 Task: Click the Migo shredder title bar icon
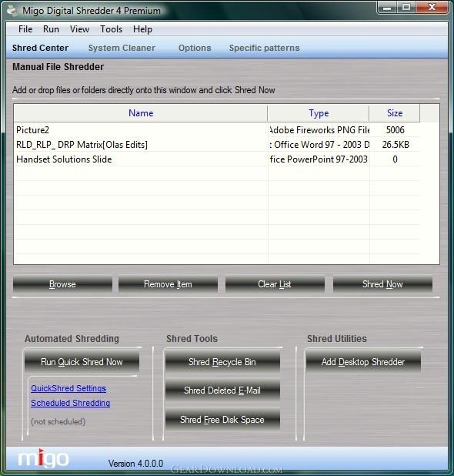tap(12, 11)
